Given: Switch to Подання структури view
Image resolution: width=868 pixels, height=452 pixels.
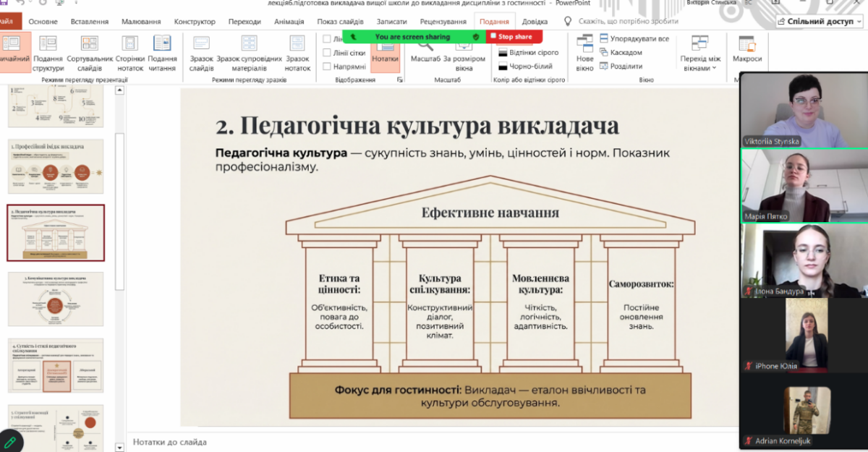Looking at the screenshot, I should click(x=48, y=52).
